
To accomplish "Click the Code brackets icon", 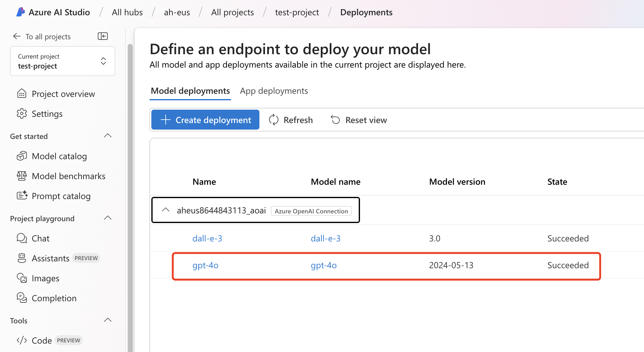I will [22, 340].
